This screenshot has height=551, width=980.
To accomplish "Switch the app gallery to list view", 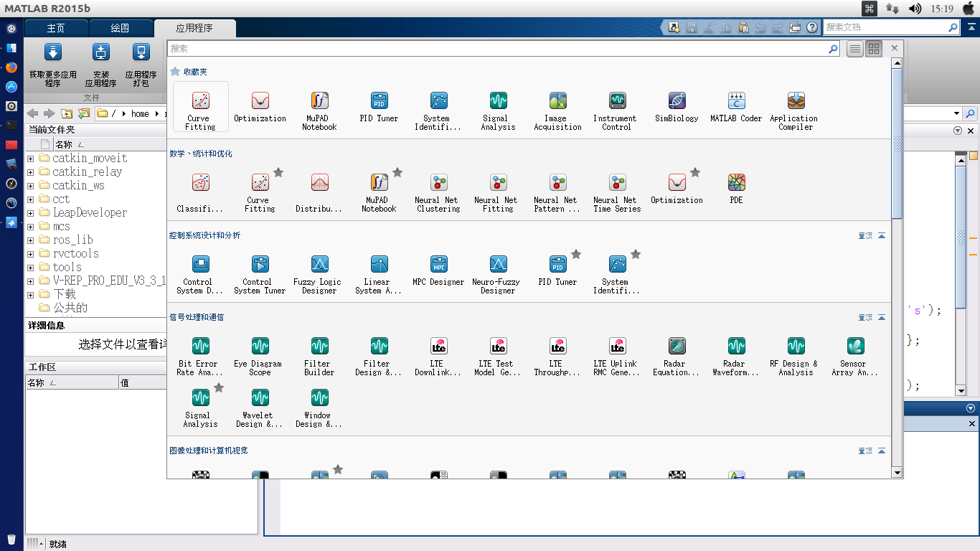I will 854,49.
